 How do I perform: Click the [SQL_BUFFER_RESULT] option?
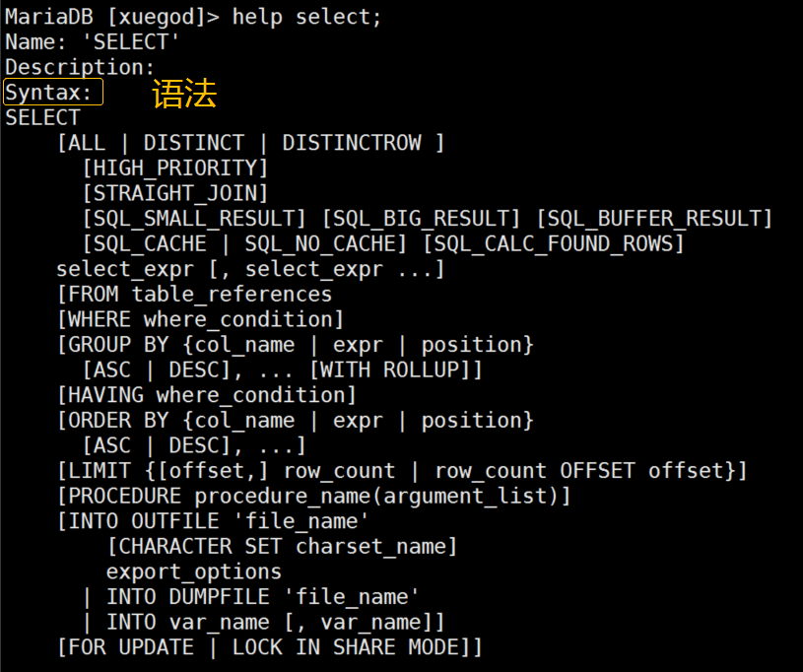pyautogui.click(x=654, y=219)
